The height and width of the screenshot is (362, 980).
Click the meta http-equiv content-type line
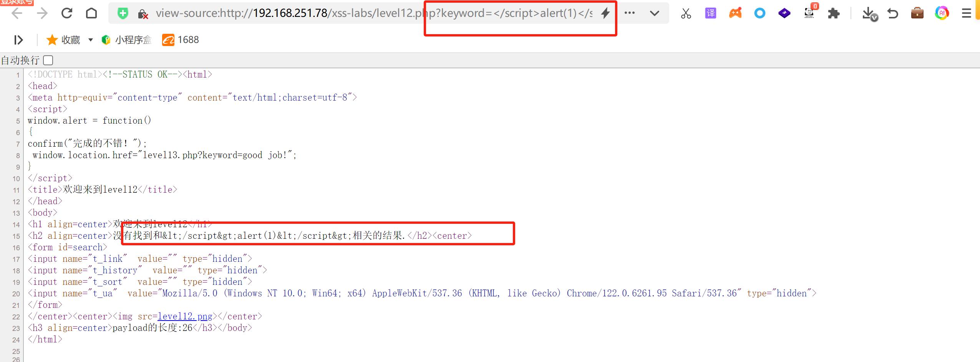[x=192, y=98]
